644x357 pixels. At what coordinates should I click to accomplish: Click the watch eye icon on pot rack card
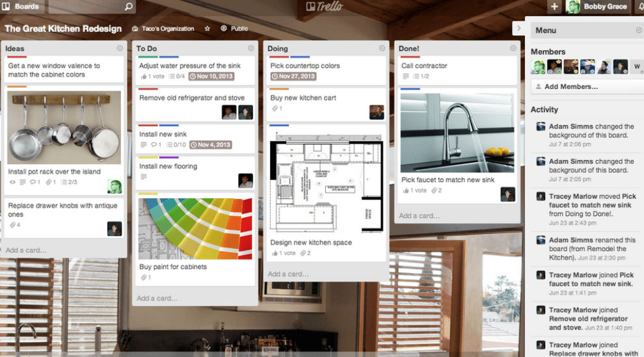point(12,182)
